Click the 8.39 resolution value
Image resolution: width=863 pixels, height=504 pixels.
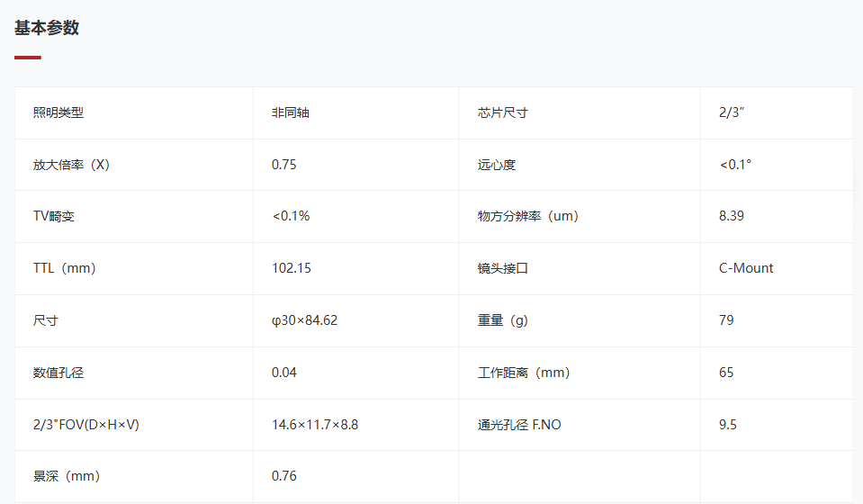pos(732,216)
